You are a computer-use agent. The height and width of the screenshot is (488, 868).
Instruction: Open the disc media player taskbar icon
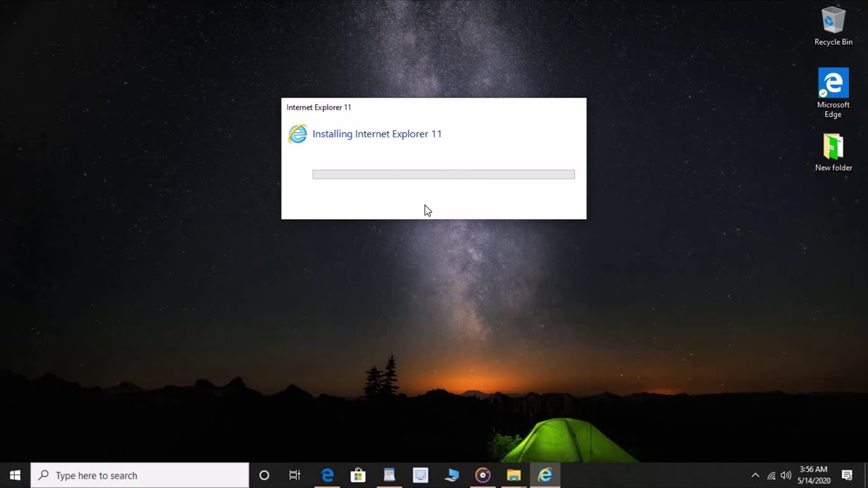click(483, 475)
